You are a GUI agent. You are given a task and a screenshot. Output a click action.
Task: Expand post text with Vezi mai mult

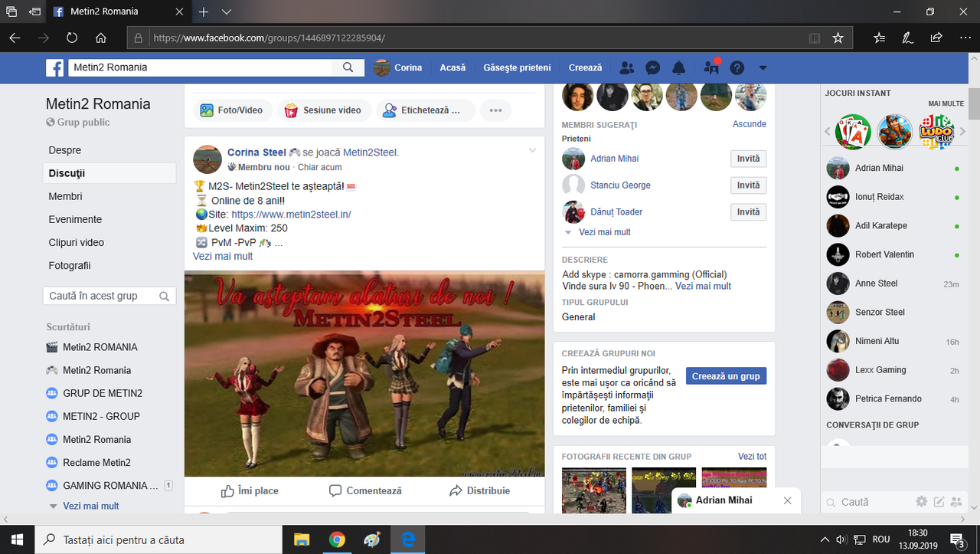(223, 257)
